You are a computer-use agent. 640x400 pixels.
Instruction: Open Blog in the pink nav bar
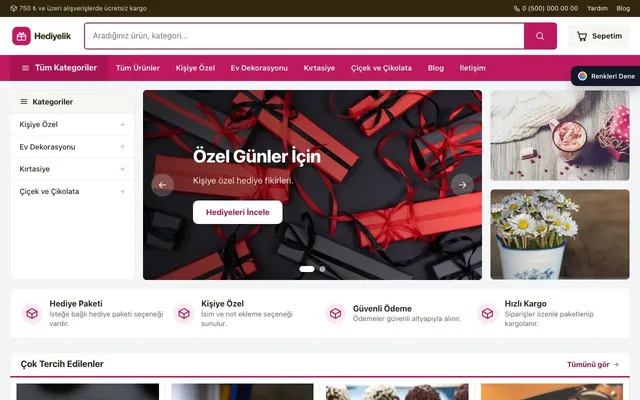436,68
